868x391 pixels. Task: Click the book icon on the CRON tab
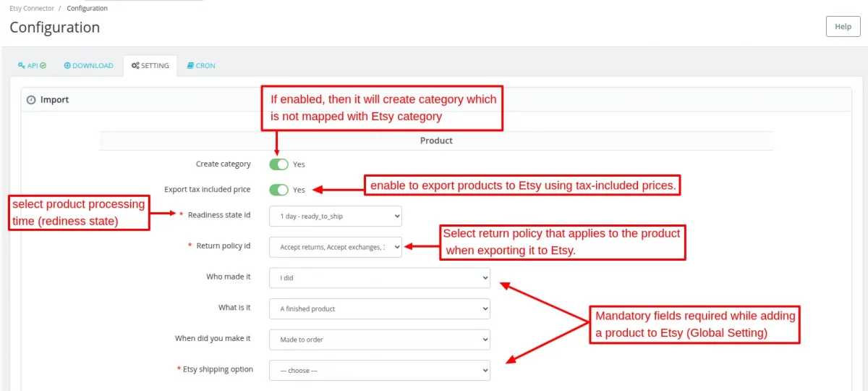[x=190, y=66]
